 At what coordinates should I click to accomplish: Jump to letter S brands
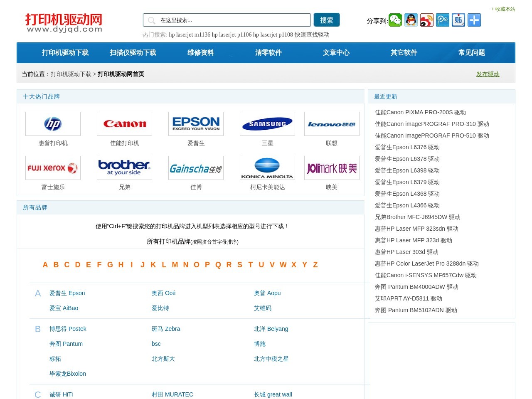240,265
